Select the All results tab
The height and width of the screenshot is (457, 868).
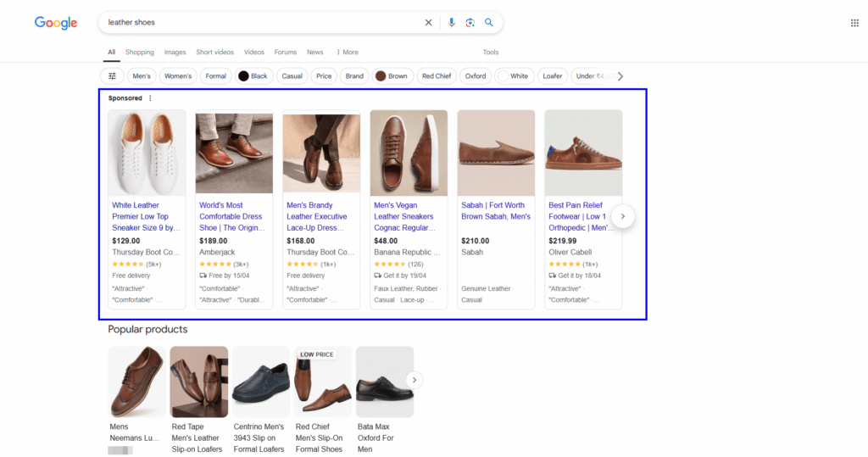[111, 52]
